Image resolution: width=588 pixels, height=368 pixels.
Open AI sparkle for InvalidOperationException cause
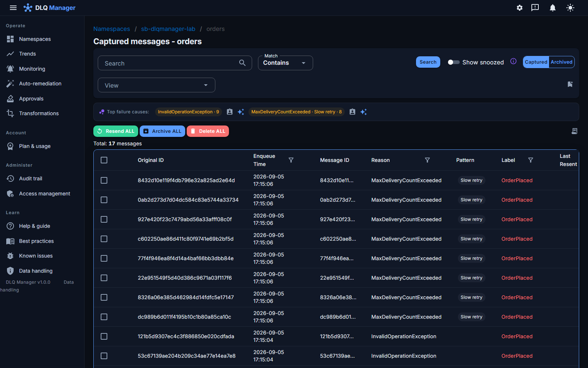tap(241, 112)
